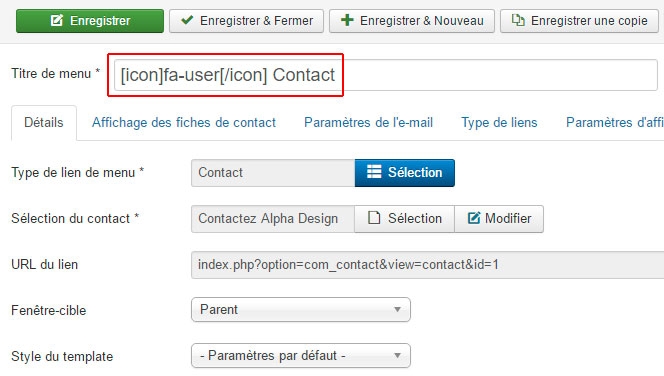Expand the Style du template dropdown
The height and width of the screenshot is (376, 664).
point(301,355)
